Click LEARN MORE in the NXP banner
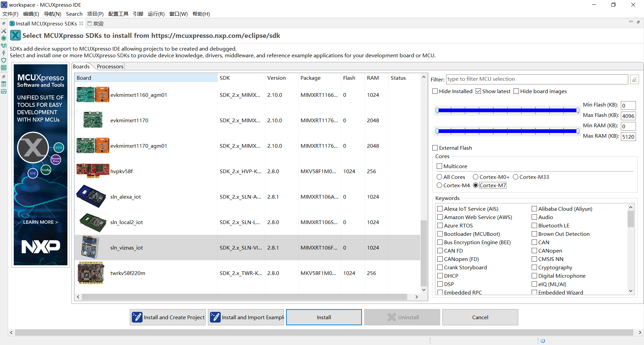Viewport: 644px width, 345px height. 41,222
